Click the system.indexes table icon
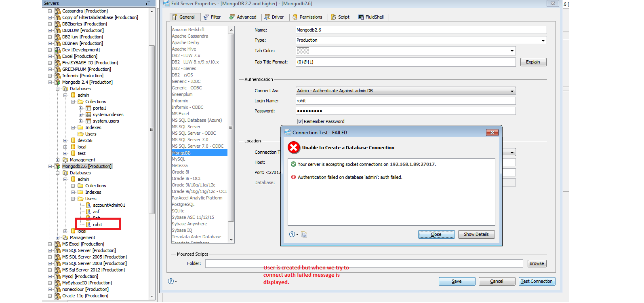Image resolution: width=644 pixels, height=303 pixels. [88, 114]
